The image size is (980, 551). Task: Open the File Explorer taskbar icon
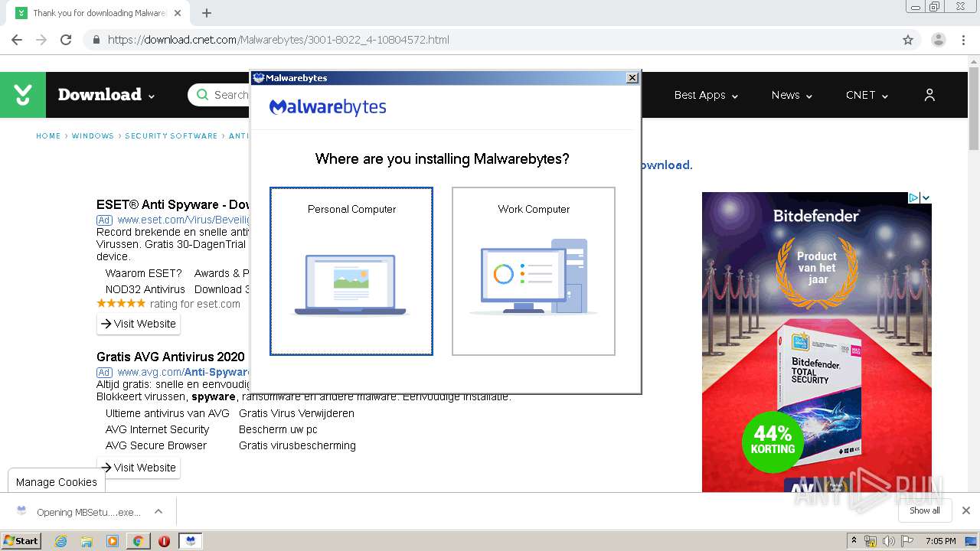click(87, 541)
